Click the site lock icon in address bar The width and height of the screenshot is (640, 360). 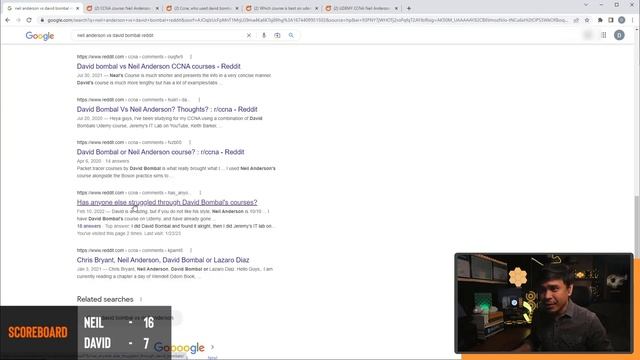[x=42, y=20]
